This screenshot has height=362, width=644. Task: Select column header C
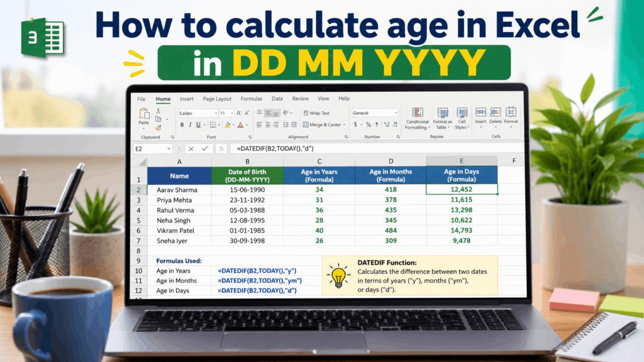click(319, 162)
